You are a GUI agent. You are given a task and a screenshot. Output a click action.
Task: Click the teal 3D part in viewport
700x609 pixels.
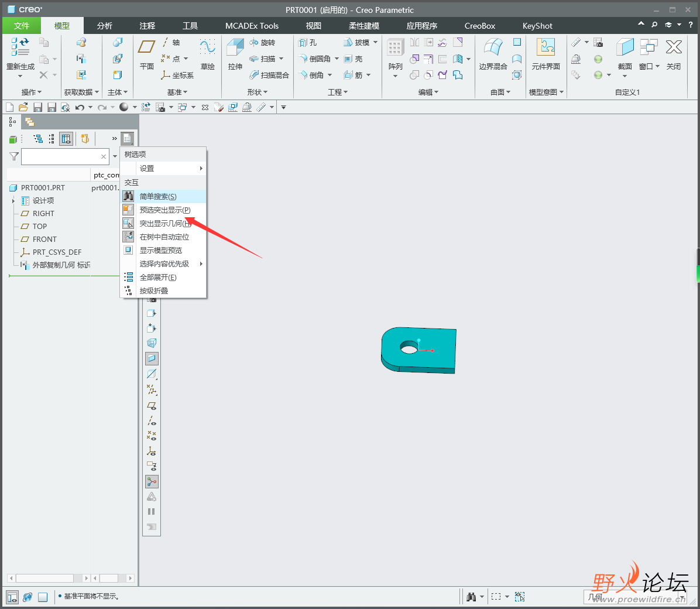418,350
